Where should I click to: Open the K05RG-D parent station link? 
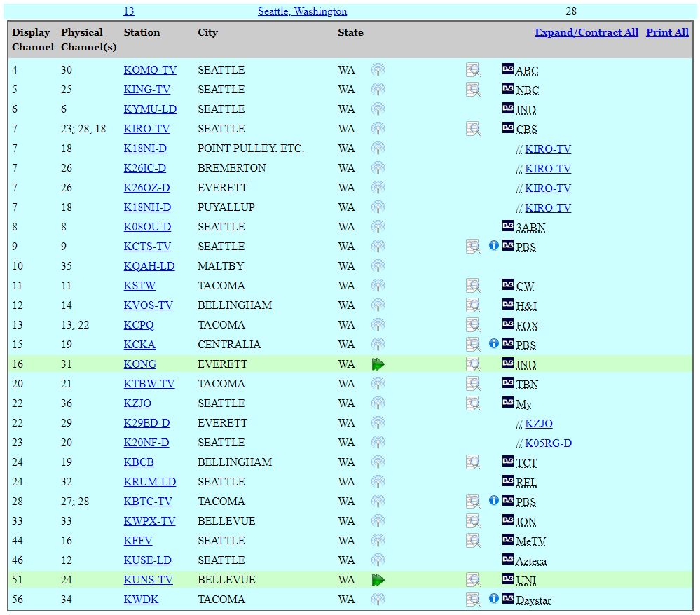tap(548, 443)
